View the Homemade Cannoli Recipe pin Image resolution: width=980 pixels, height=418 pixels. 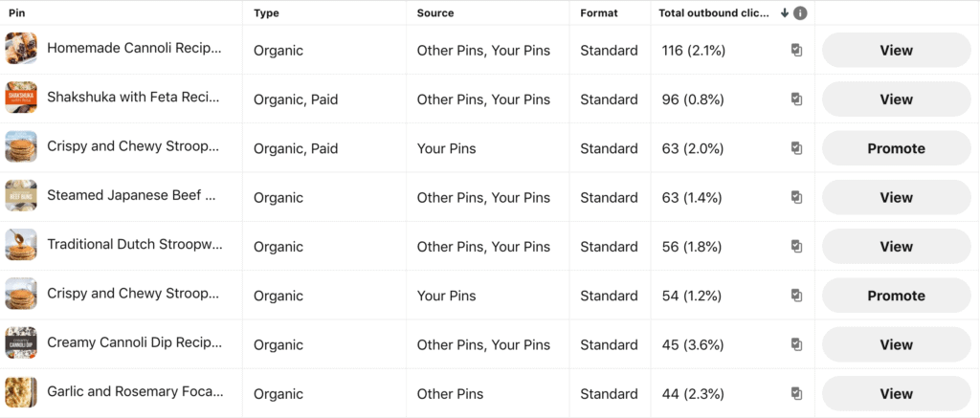[x=896, y=50]
